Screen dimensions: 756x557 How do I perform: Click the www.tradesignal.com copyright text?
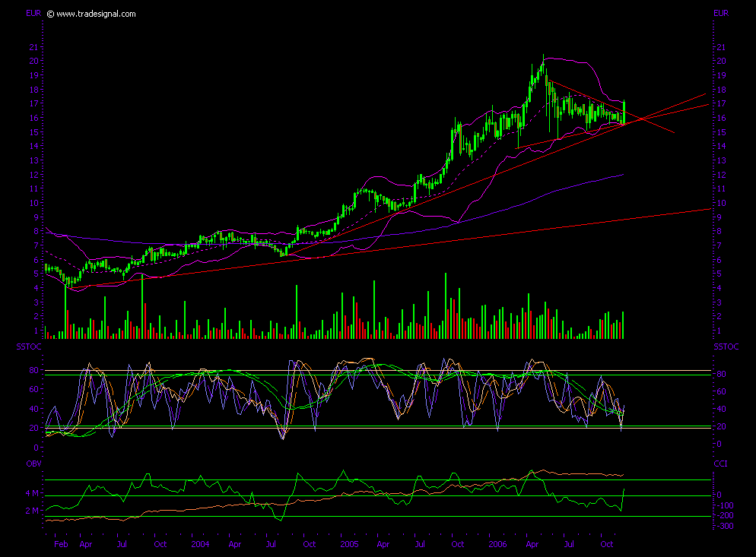[91, 14]
